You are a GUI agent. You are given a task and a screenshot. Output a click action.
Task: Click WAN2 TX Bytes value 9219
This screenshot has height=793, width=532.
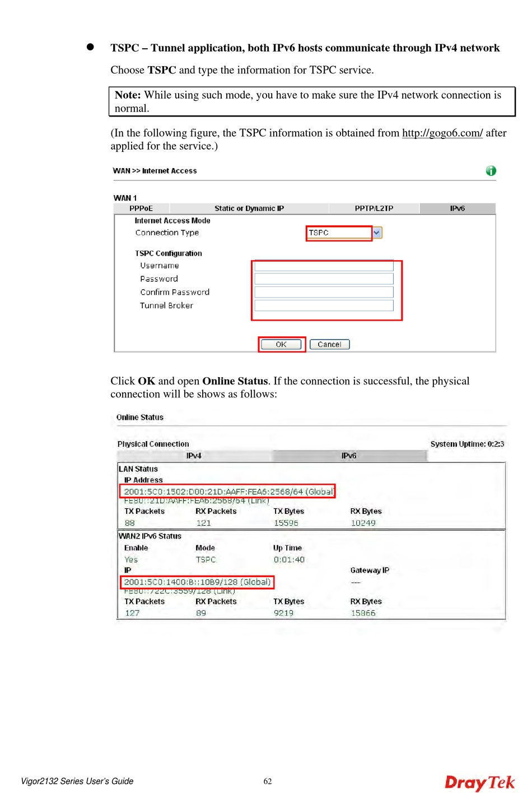283,613
